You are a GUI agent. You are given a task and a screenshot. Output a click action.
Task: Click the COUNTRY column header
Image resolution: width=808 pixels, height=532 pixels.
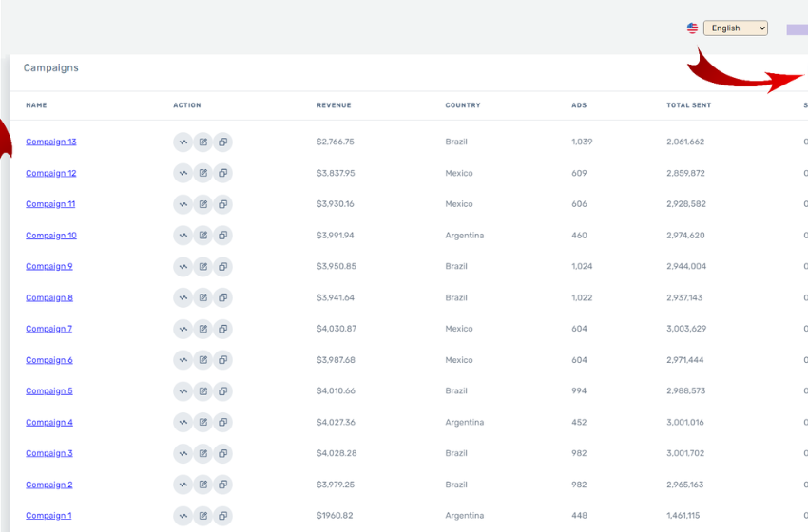463,105
